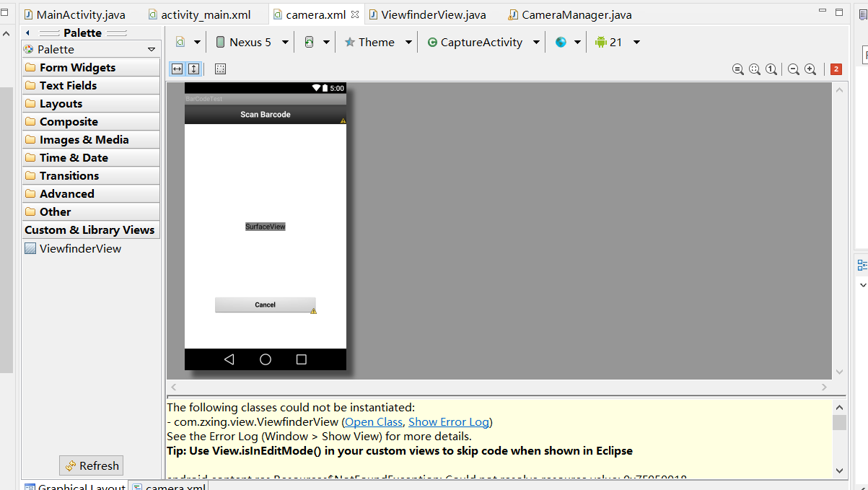Expand Advanced palette category
Screen dimensions: 868x490
click(91, 193)
